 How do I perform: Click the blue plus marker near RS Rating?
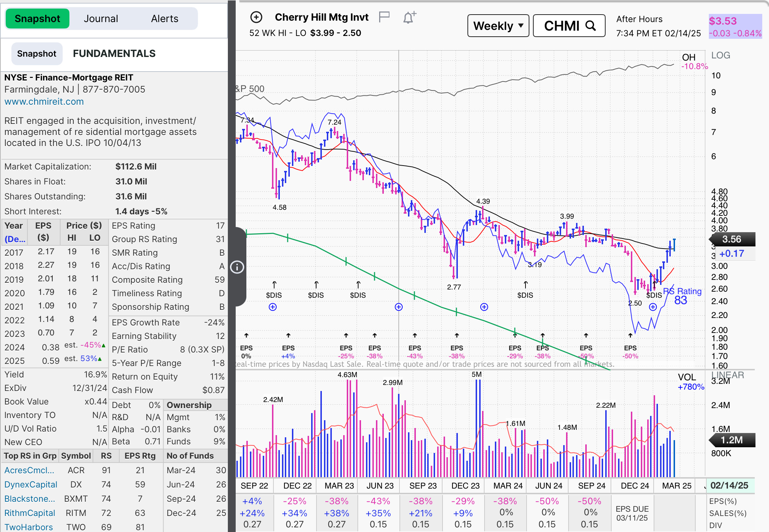click(653, 307)
